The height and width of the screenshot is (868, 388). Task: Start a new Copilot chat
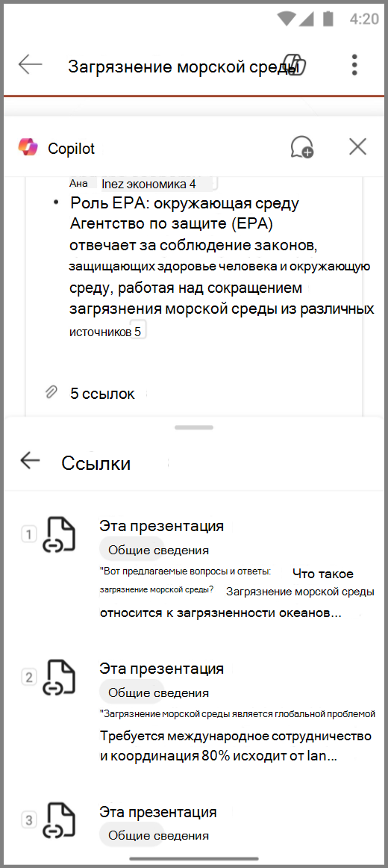point(301,147)
